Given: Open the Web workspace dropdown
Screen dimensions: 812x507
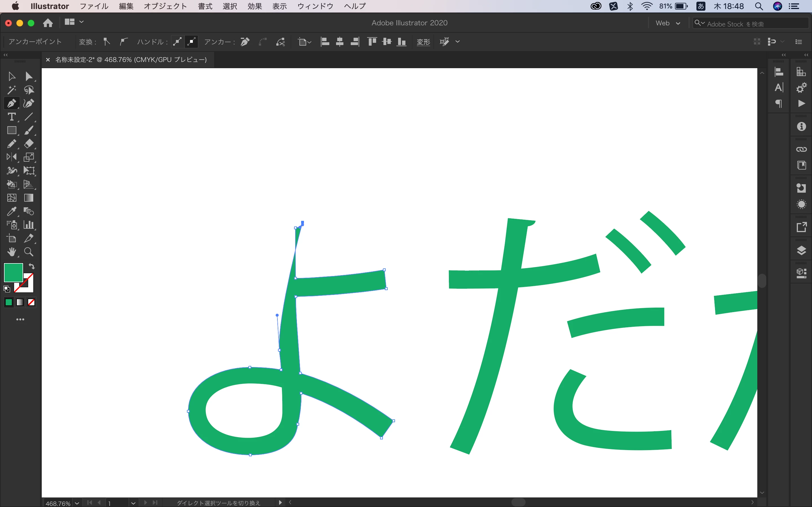Looking at the screenshot, I should click(668, 23).
